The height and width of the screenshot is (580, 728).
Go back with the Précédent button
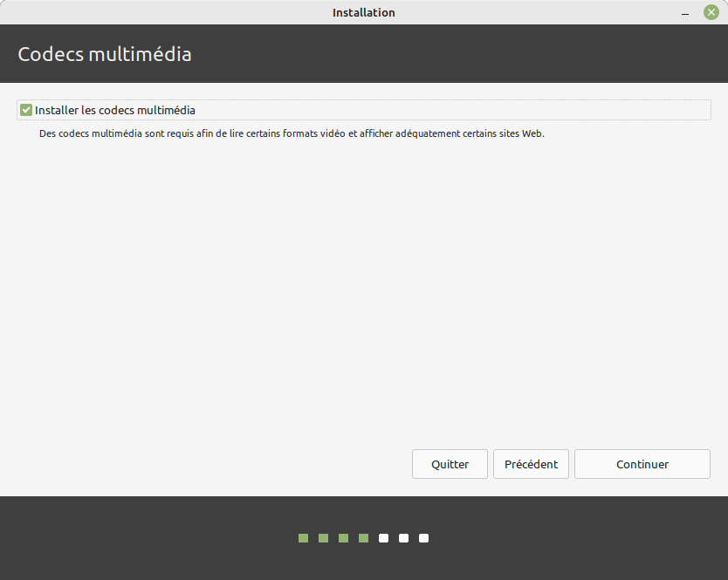pyautogui.click(x=531, y=464)
